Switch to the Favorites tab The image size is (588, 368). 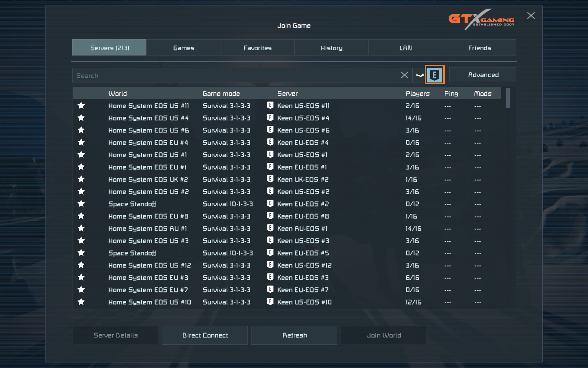click(258, 48)
